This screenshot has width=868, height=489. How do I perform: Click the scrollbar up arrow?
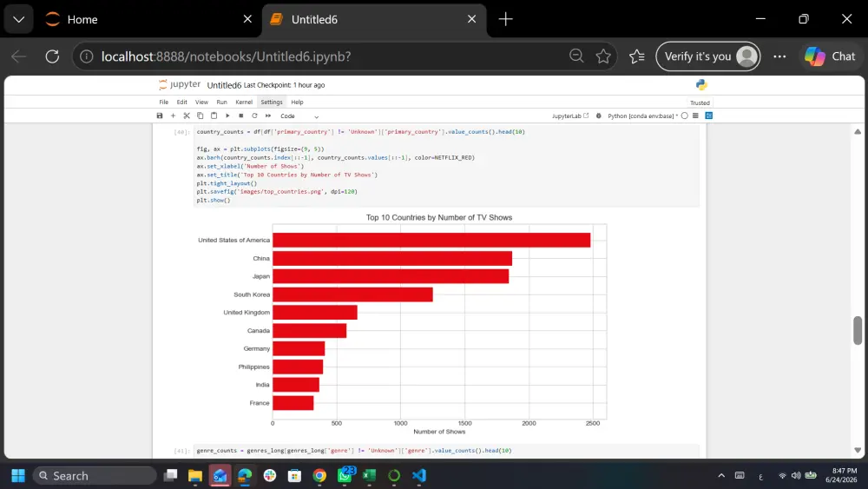click(858, 132)
